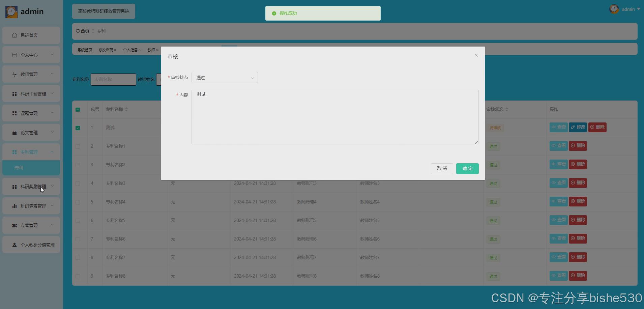Switch to the 个人信息 tab
This screenshot has height=309, width=644.
[130, 50]
